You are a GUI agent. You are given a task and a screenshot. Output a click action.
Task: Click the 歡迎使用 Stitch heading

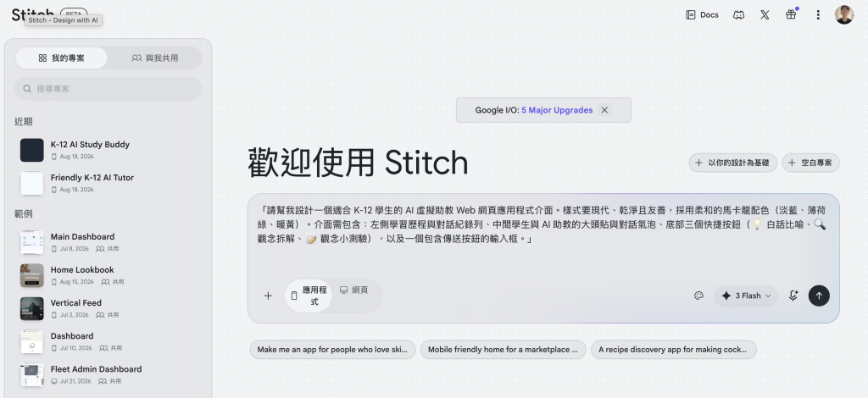click(x=358, y=163)
